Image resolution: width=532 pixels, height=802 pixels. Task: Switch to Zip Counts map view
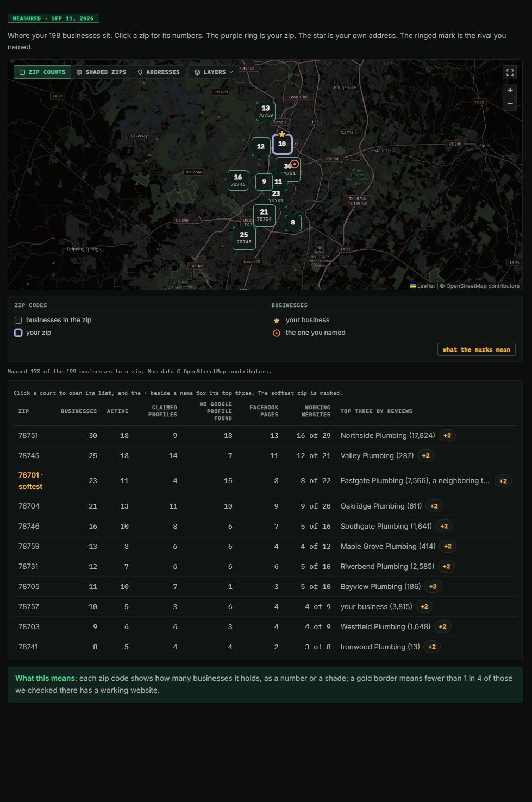click(42, 72)
